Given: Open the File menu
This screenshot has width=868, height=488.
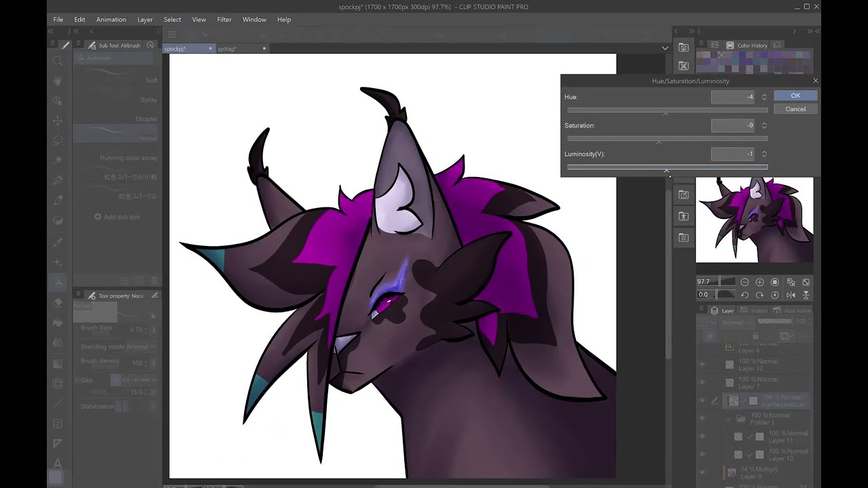Looking at the screenshot, I should pos(58,20).
